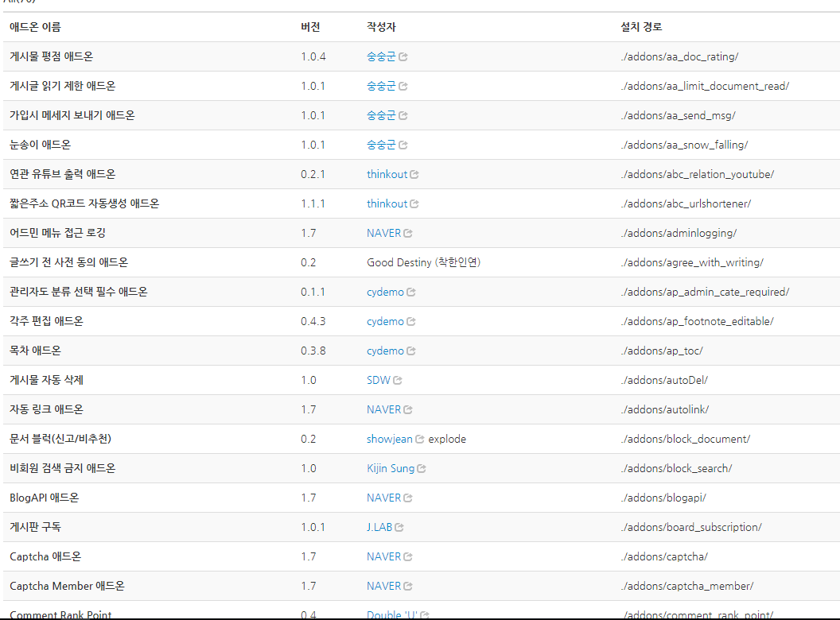Screen dimensions: 840x620
Task: Follow NAVER author link in BlogAPI 애드온 row
Action: 383,498
